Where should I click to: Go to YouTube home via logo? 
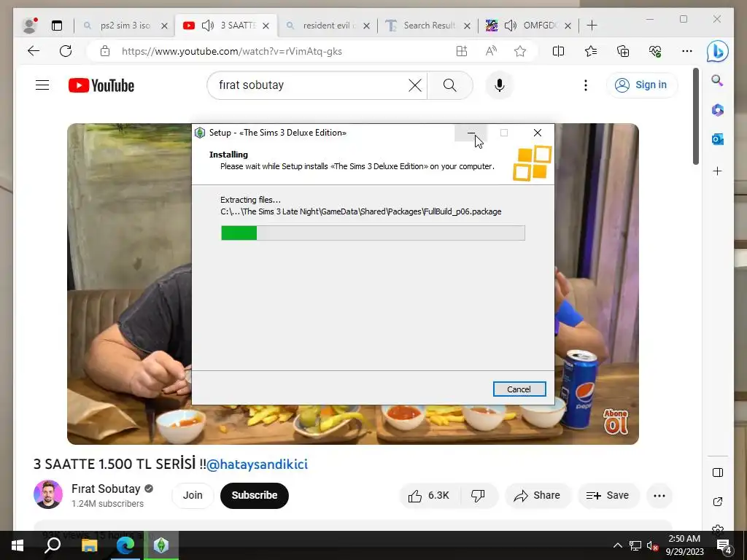coord(101,86)
